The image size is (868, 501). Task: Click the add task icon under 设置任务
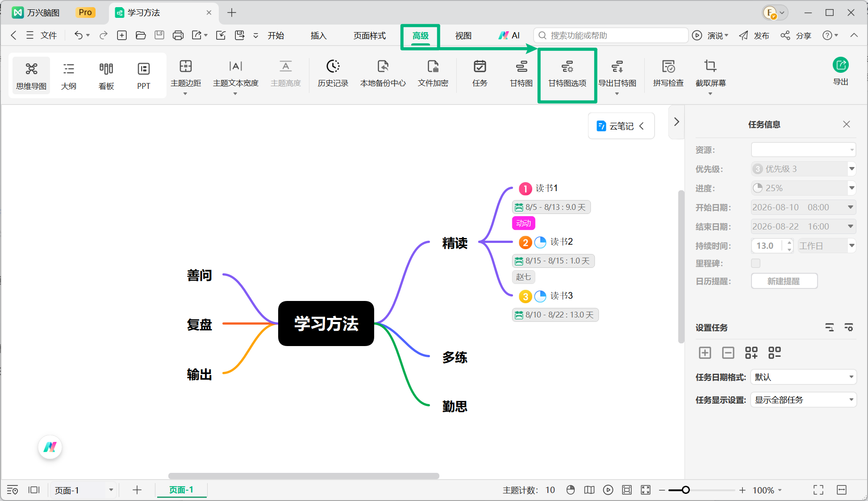[705, 353]
